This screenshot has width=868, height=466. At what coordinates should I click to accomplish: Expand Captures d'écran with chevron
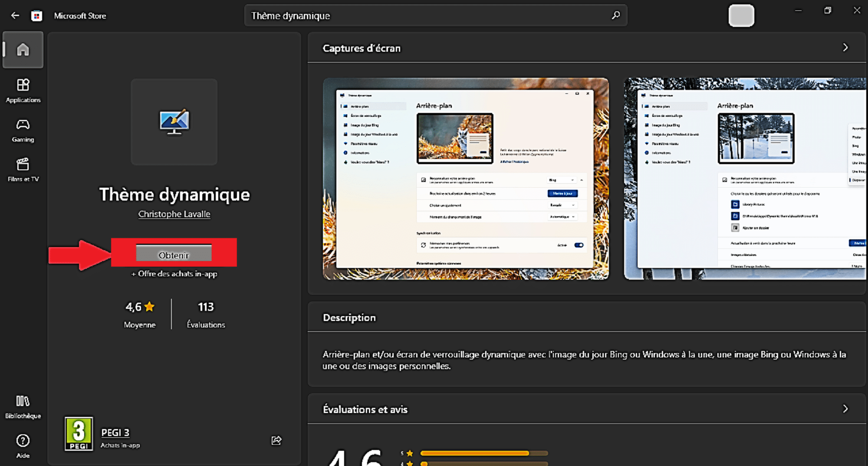845,47
